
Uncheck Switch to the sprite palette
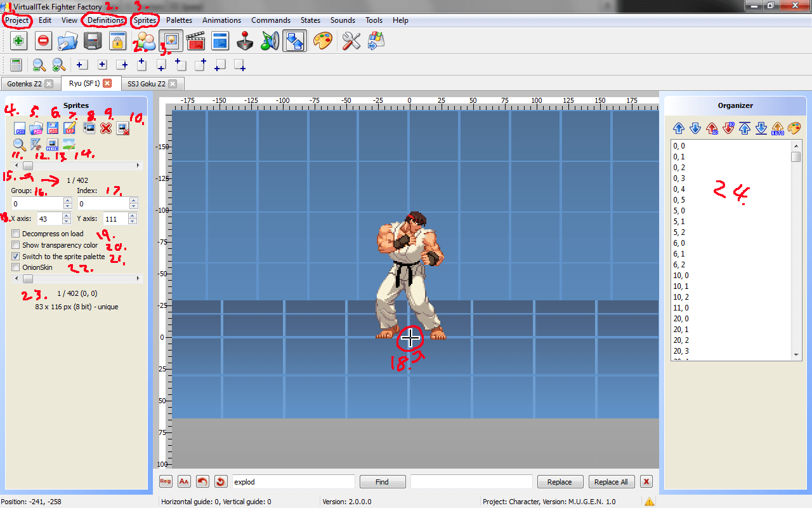[x=15, y=257]
